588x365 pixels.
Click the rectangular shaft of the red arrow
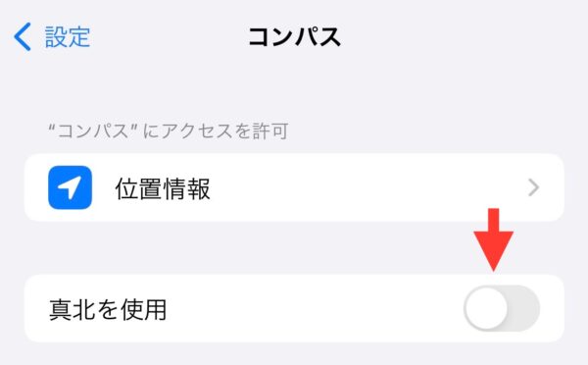494,220
